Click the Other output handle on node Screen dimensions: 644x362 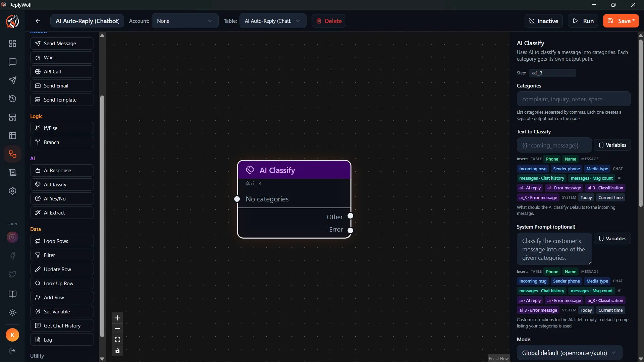pos(351,216)
